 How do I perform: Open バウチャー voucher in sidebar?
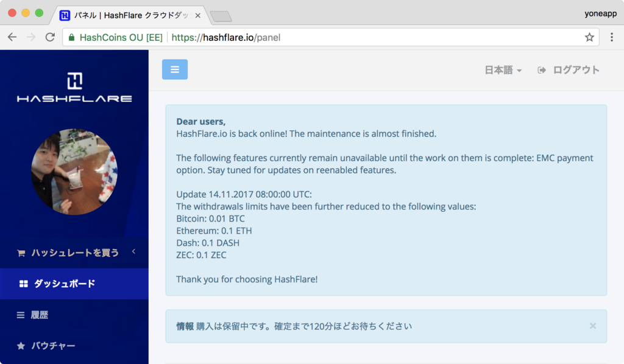tap(74, 346)
